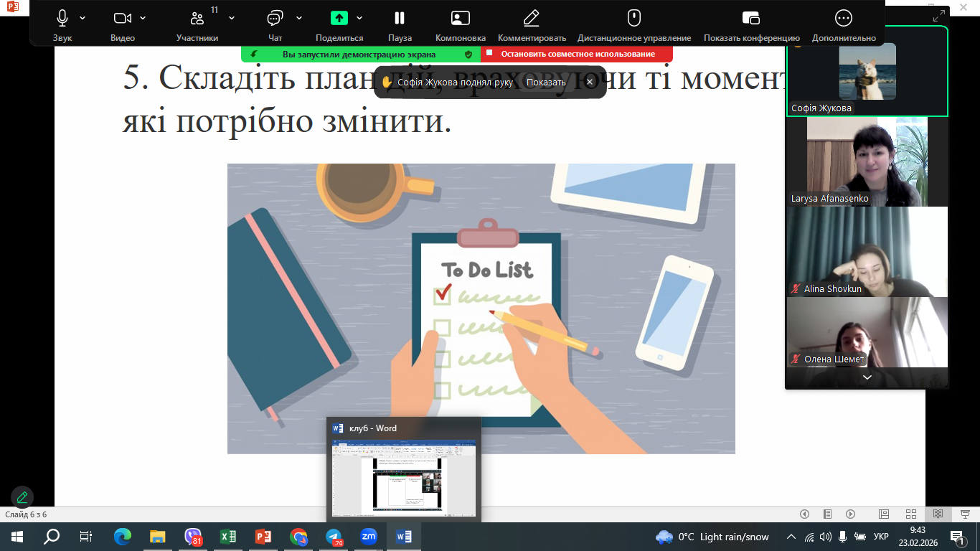The width and height of the screenshot is (980, 551).
Task: Expand video options arrow next to Видео
Action: tap(143, 18)
